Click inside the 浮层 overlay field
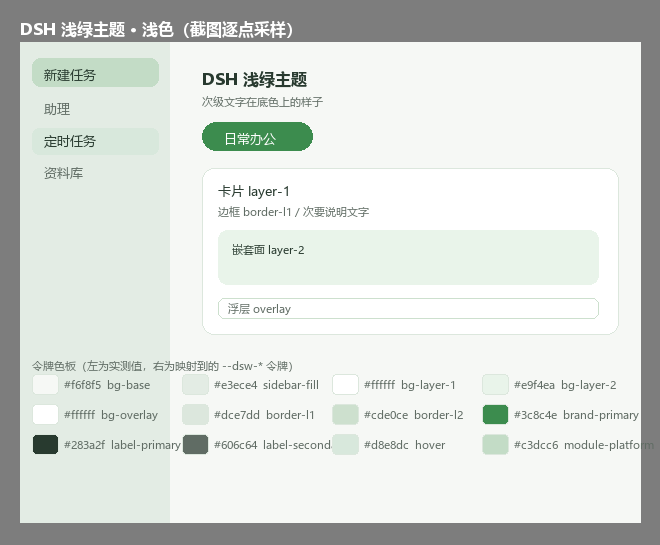Screen dimensions: 660x545 point(408,308)
